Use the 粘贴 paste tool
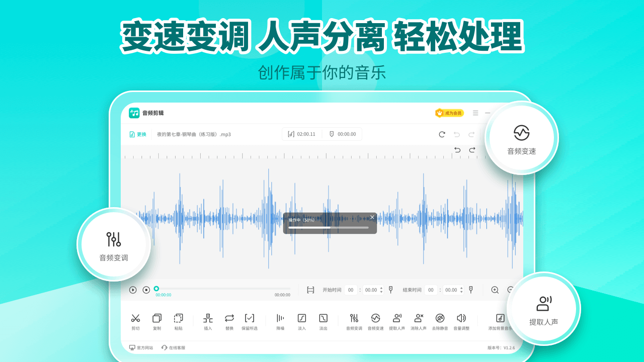 point(179,321)
